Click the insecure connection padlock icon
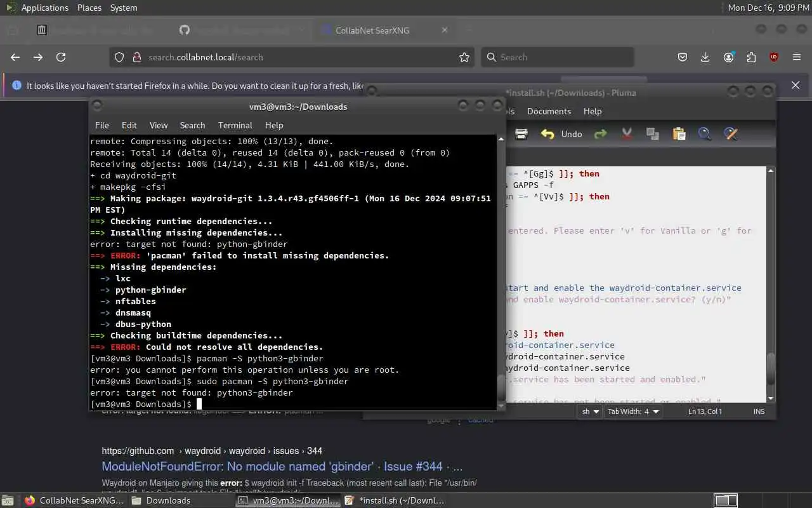Viewport: 812px width, 508px height. pos(136,57)
